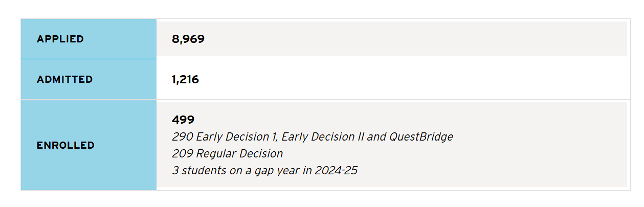Click the '2024-25' year text
This screenshot has width=644, height=207.
tap(336, 171)
